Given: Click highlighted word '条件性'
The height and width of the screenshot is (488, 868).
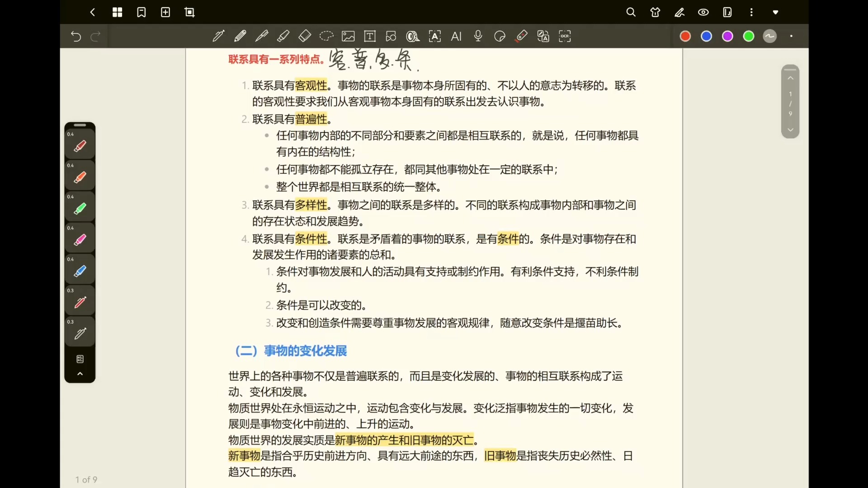Looking at the screenshot, I should click(311, 239).
